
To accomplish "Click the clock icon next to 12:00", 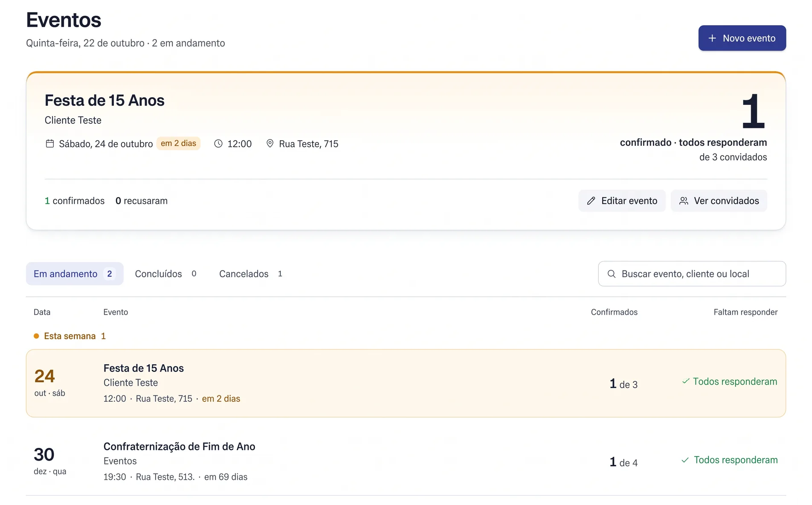I will point(218,144).
